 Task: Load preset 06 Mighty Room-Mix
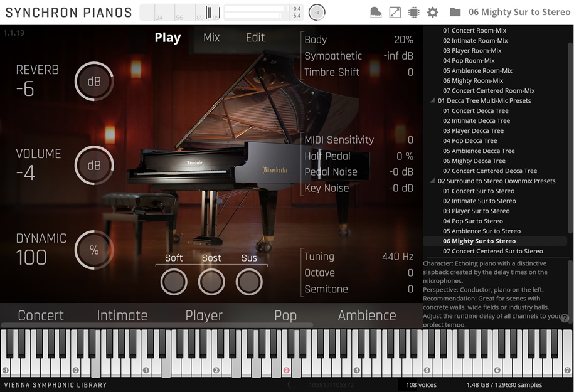tap(473, 80)
